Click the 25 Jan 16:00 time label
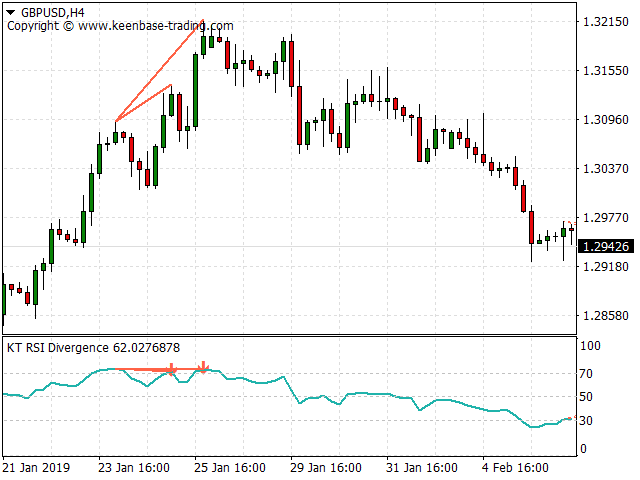 coord(230,467)
